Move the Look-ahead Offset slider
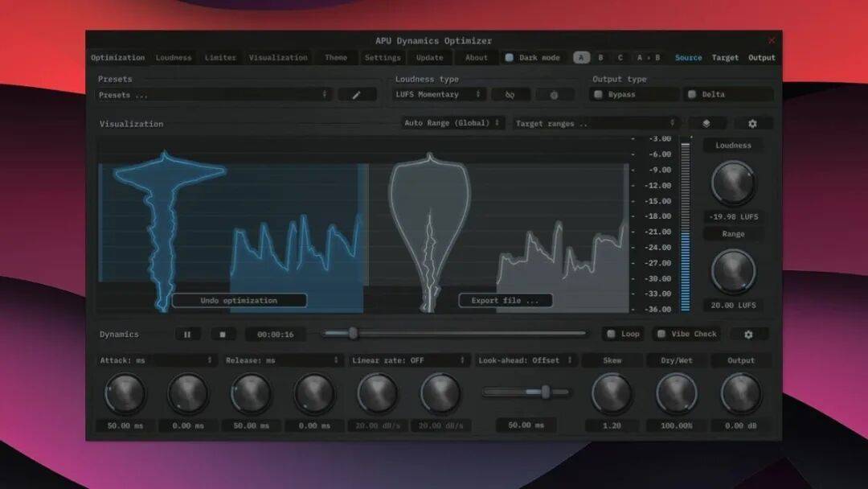 (x=546, y=392)
